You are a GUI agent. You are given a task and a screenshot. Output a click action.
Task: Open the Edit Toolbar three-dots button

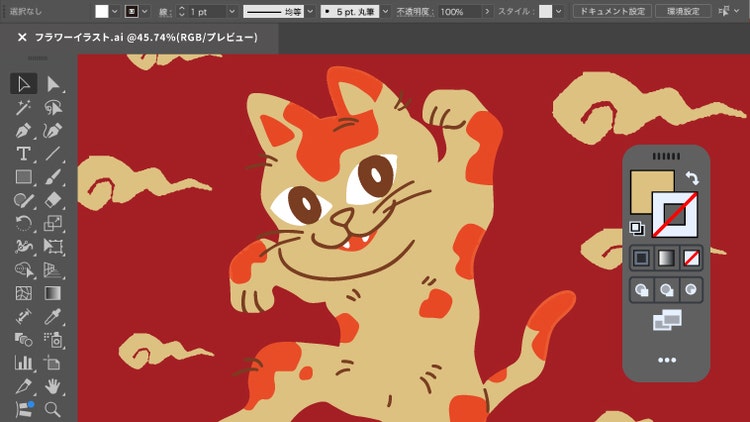pyautogui.click(x=667, y=360)
